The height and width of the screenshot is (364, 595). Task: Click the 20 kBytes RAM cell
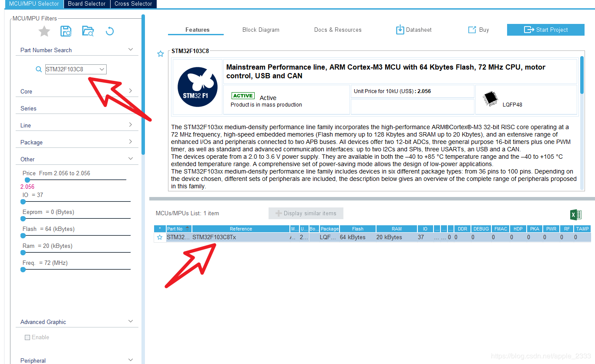397,237
